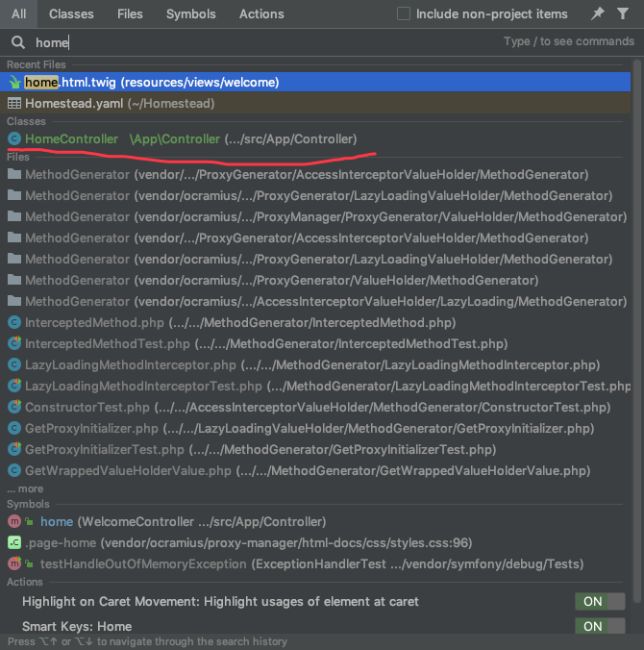Expand the '... more' files results
This screenshot has height=650, width=644.
point(25,488)
